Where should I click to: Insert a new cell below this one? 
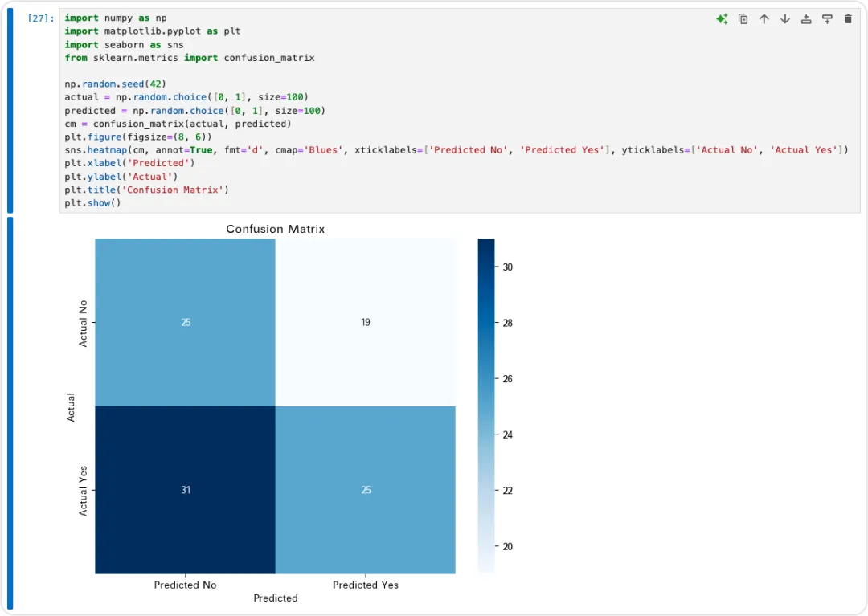[827, 19]
